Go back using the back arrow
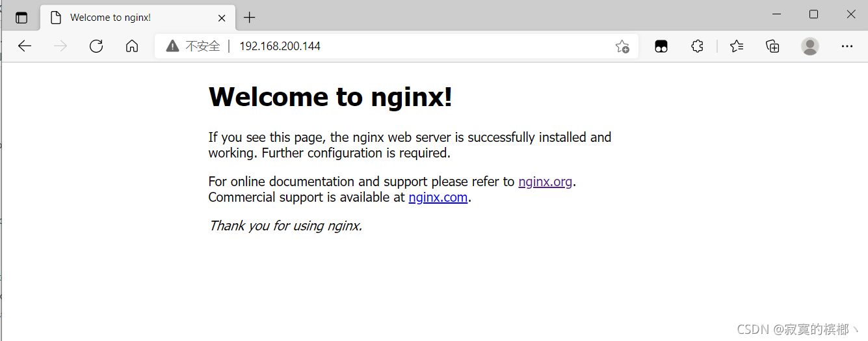 [25, 46]
